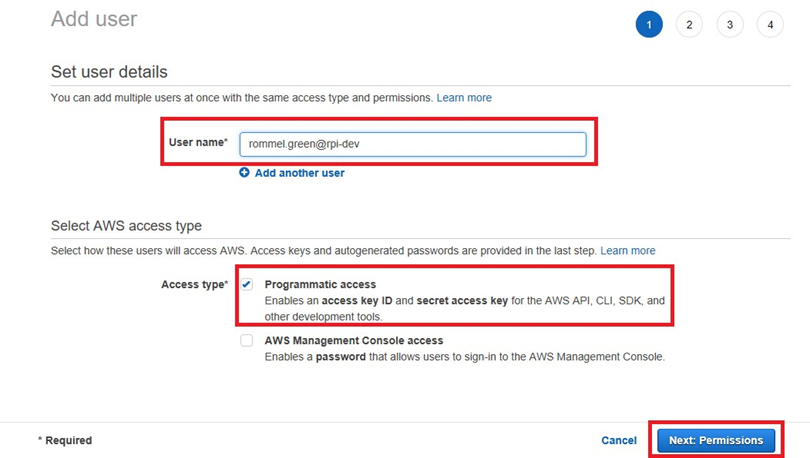Click the Programmatic access label text
Viewport: 810px width, 458px height.
320,285
